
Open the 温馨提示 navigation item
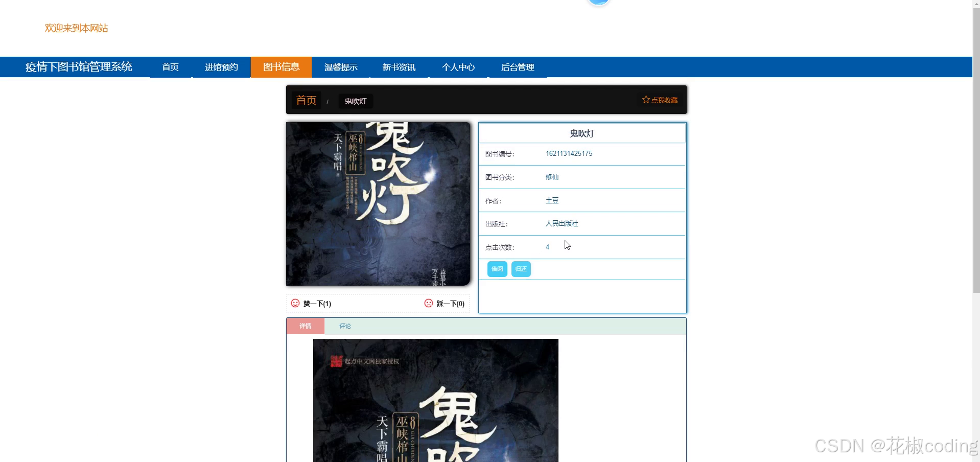tap(341, 67)
